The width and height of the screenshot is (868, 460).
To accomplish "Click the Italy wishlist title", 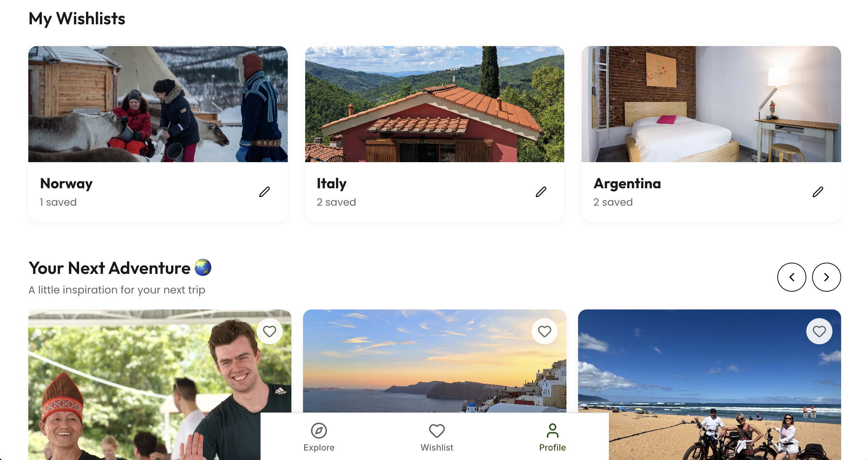I will [332, 184].
